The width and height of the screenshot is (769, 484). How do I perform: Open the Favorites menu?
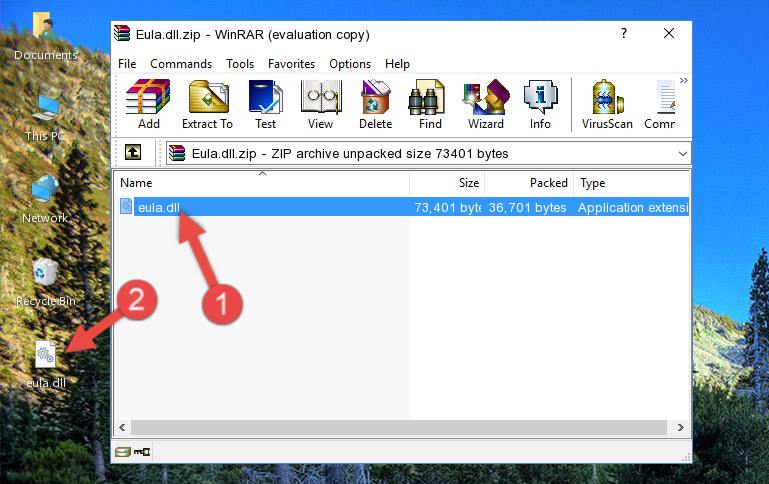coord(291,64)
